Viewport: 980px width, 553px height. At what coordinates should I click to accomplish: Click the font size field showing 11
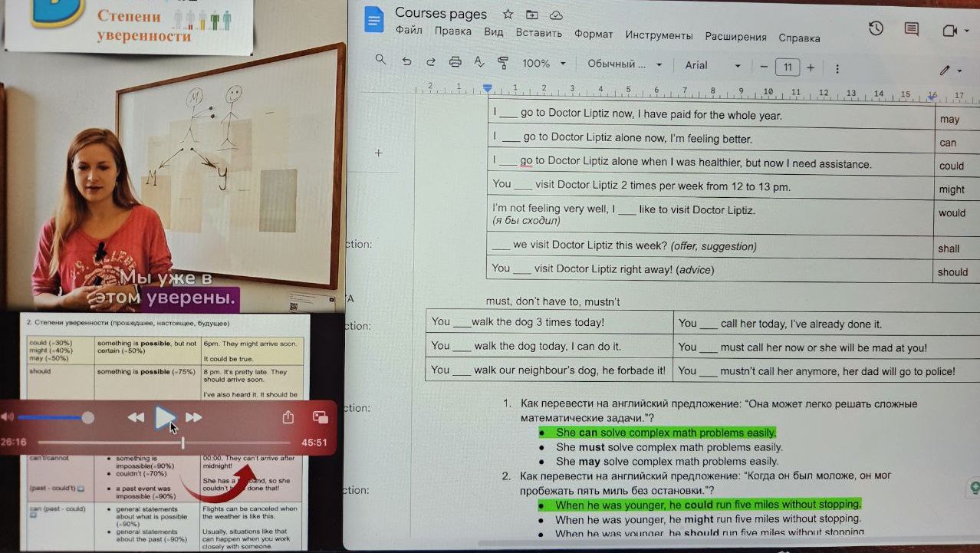click(788, 67)
